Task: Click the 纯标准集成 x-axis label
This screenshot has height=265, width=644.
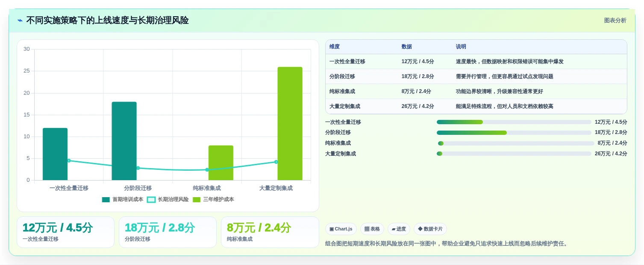Action: click(x=207, y=188)
